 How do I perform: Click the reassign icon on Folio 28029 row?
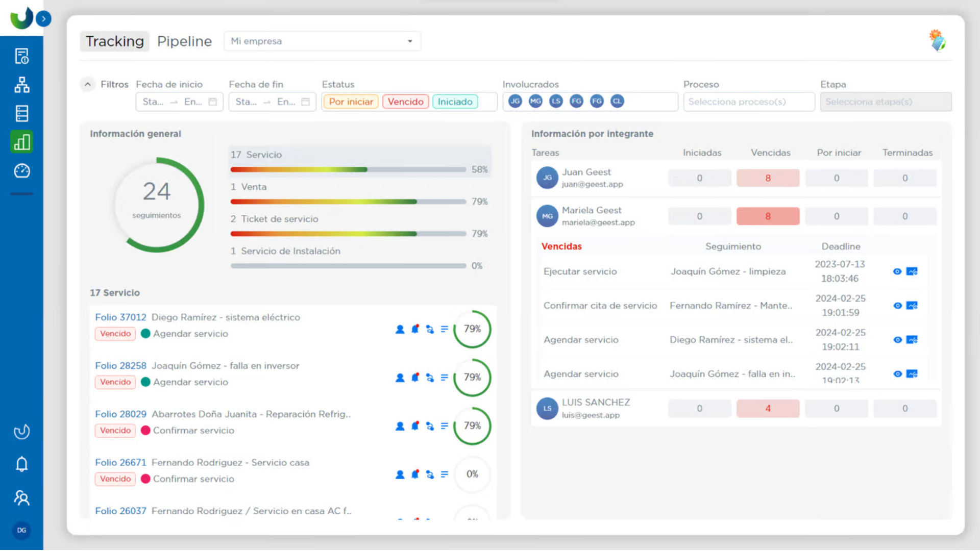[x=430, y=427]
